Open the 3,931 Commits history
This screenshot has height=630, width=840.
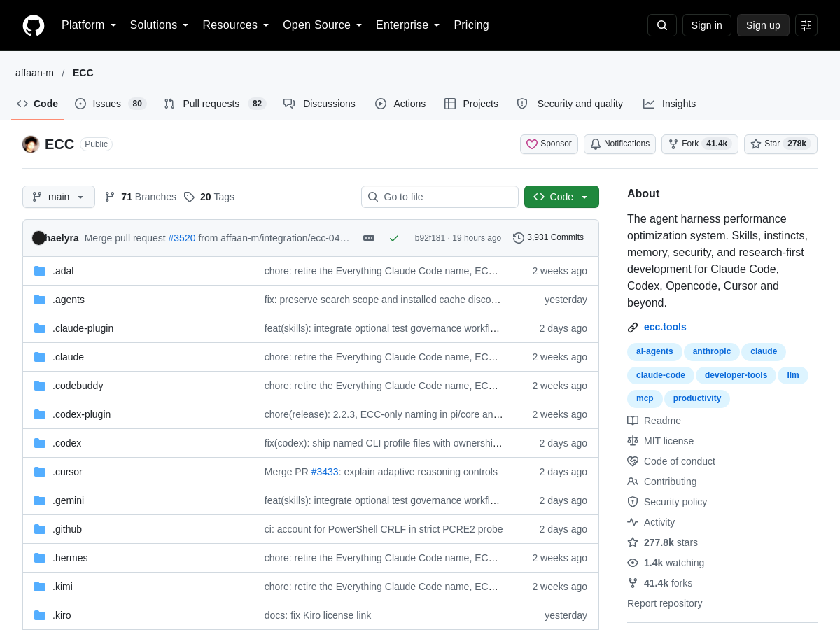pyautogui.click(x=548, y=238)
